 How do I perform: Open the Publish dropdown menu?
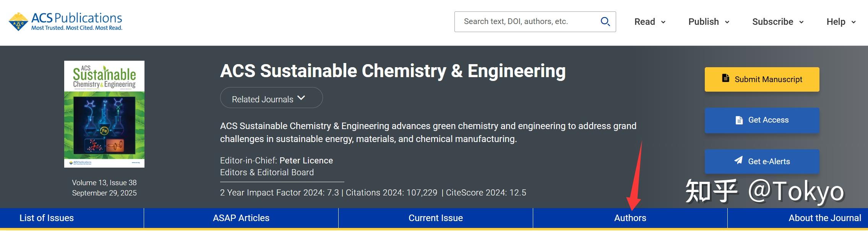(x=709, y=22)
